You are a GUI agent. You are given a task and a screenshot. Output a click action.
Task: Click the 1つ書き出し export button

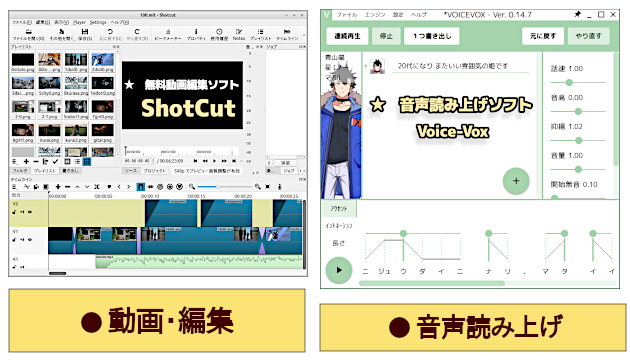(x=432, y=36)
